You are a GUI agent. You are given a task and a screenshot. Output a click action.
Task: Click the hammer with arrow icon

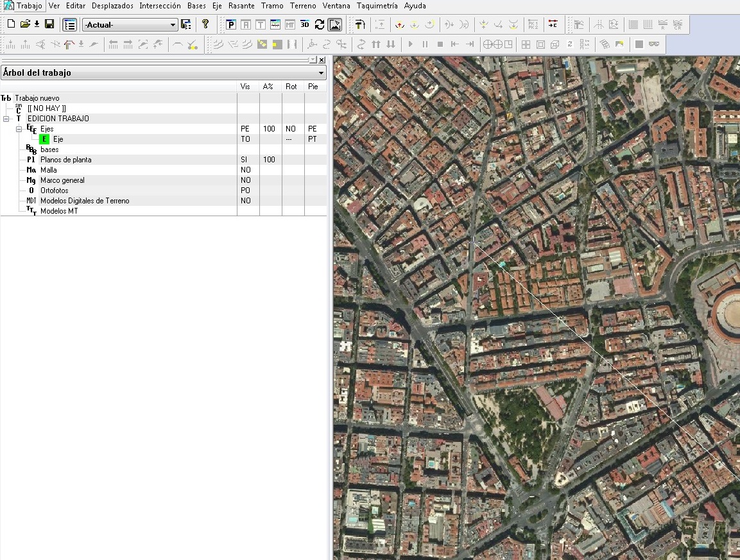tap(360, 24)
